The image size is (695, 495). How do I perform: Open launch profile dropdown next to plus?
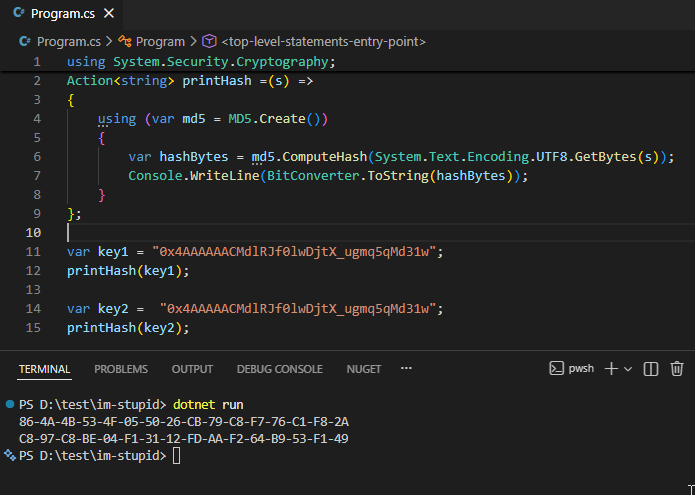628,369
